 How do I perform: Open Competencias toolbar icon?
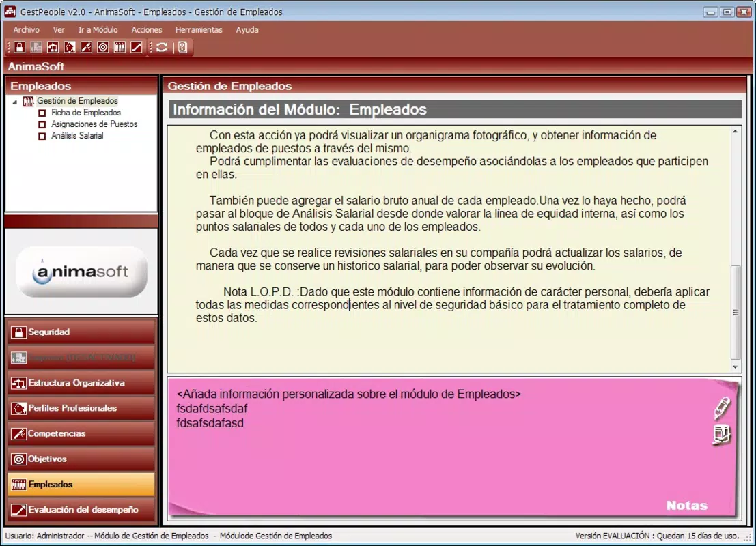tap(86, 47)
